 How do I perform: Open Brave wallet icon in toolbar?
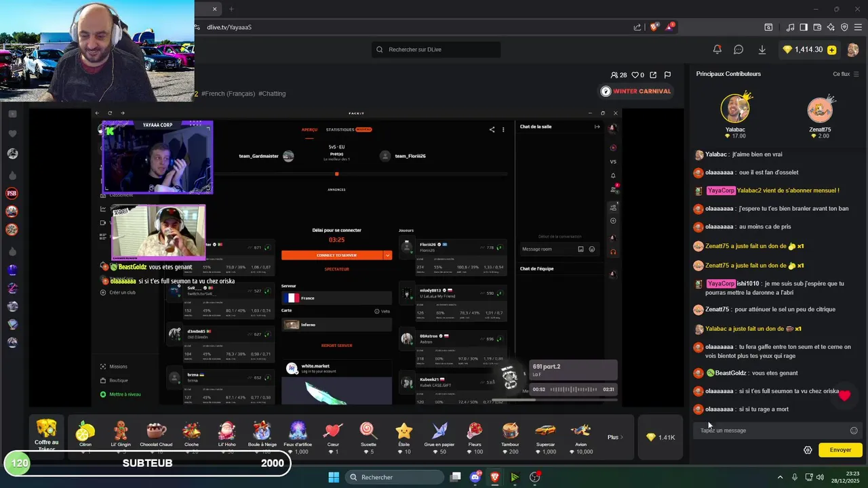817,27
